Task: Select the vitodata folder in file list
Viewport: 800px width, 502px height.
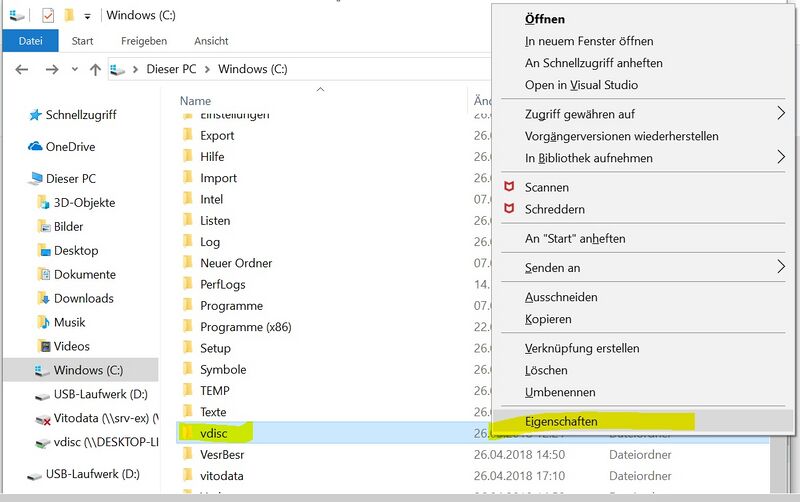Action: (x=221, y=476)
